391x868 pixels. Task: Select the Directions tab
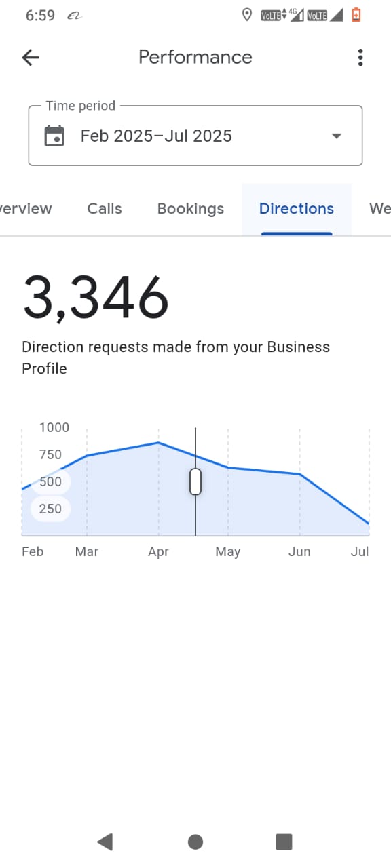pyautogui.click(x=297, y=209)
